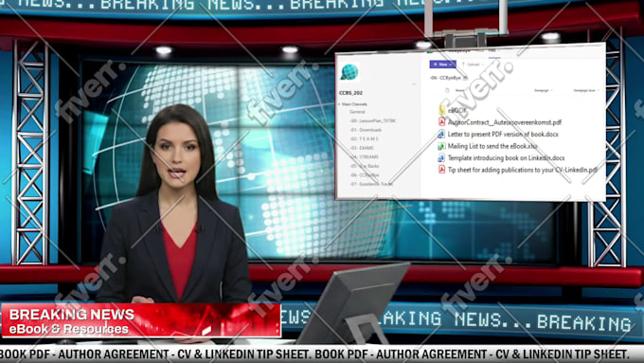This screenshot has height=363, width=644.
Task: Click the Word icon for Template introducing book
Action: pos(441,158)
